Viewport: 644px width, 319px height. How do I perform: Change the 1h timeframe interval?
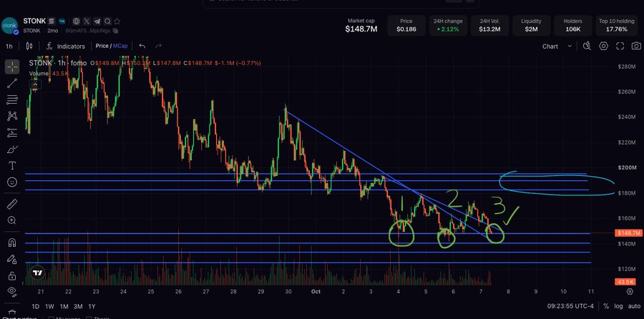(x=9, y=46)
